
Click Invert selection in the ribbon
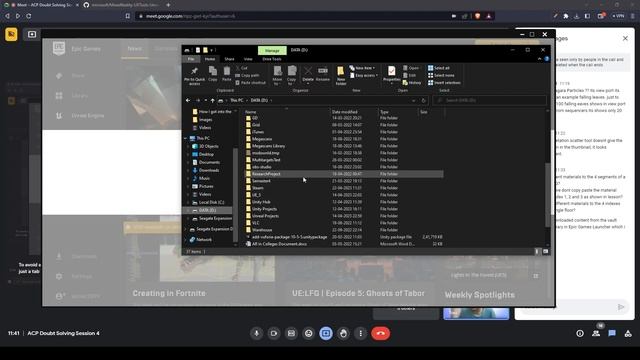[x=444, y=83]
